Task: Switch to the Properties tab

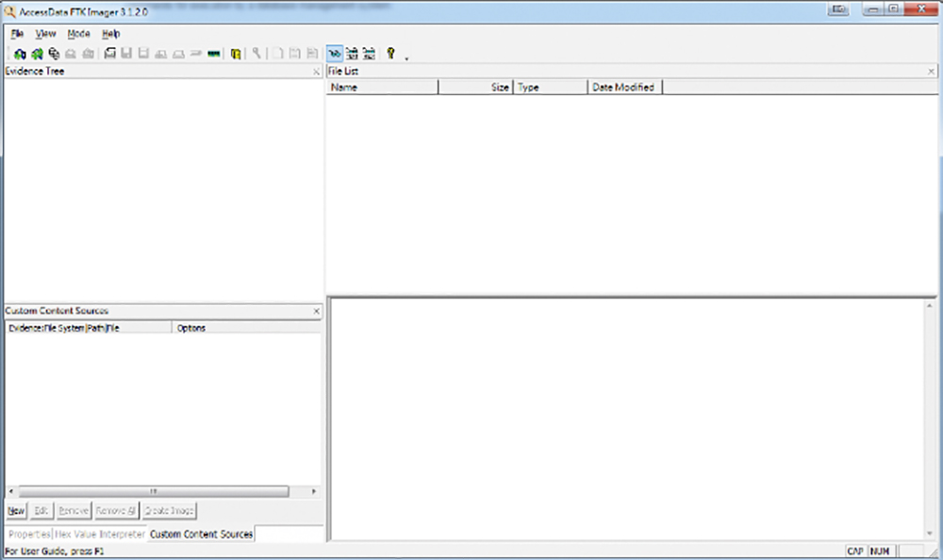Action: [x=29, y=535]
